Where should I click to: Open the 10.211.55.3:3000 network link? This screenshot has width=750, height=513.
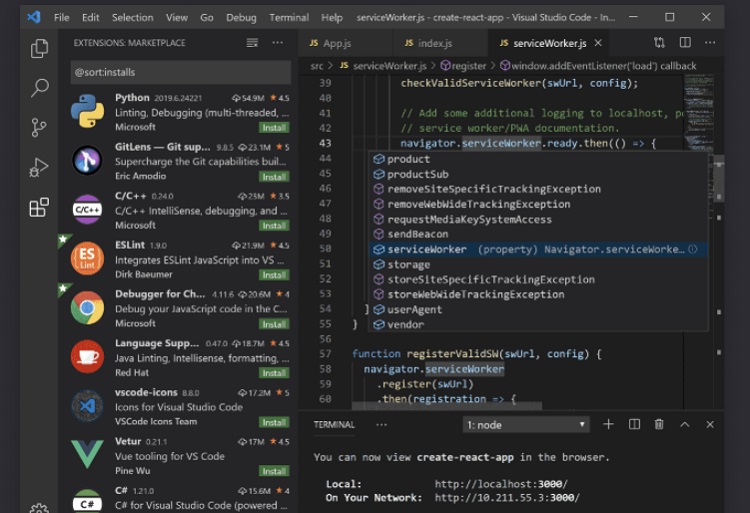pos(507,498)
